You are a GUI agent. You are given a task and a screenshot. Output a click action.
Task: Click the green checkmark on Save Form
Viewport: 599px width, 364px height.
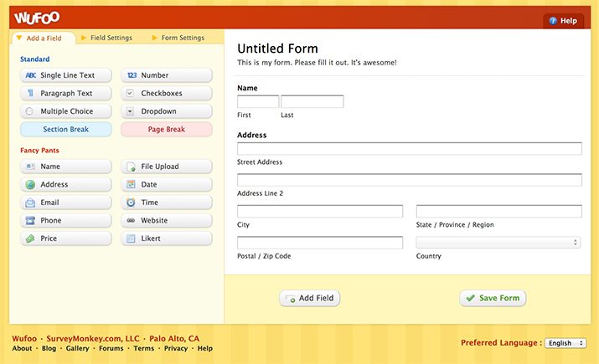(470, 298)
